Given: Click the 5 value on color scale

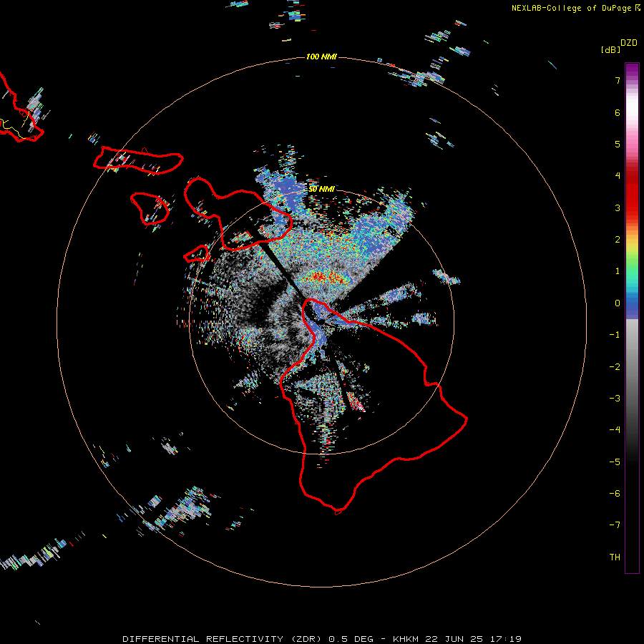Looking at the screenshot, I should pyautogui.click(x=618, y=144).
